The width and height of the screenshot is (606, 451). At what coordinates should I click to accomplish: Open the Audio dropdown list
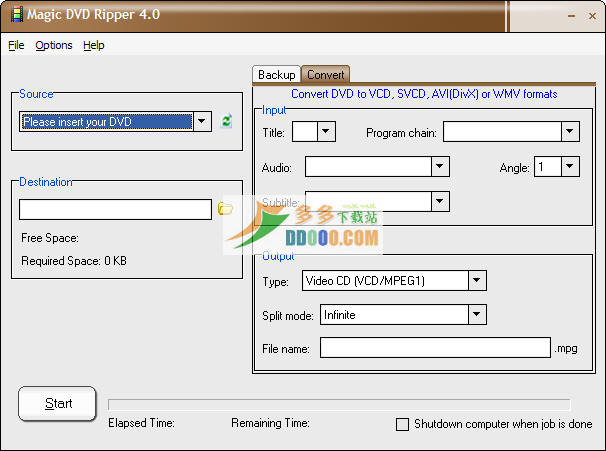pyautogui.click(x=440, y=167)
